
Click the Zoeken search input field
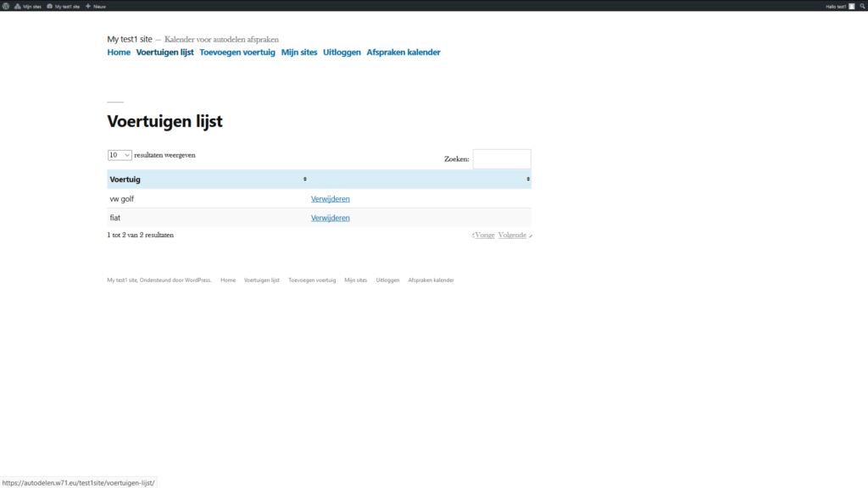pyautogui.click(x=501, y=158)
